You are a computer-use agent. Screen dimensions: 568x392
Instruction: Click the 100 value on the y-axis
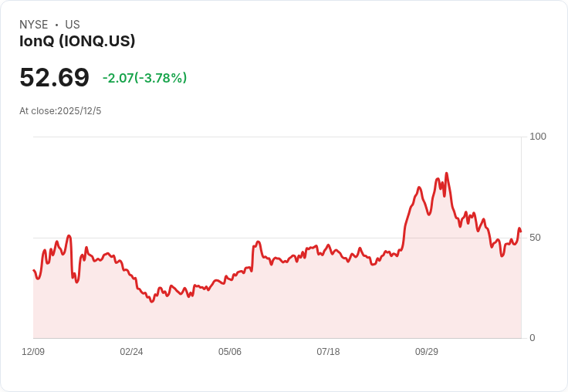[538, 137]
